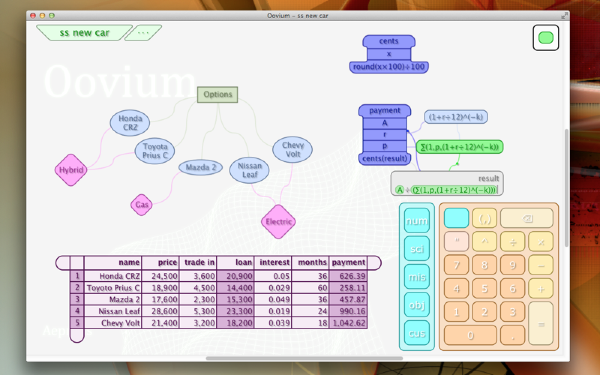
Task: Select the divide operator key
Action: point(512,241)
